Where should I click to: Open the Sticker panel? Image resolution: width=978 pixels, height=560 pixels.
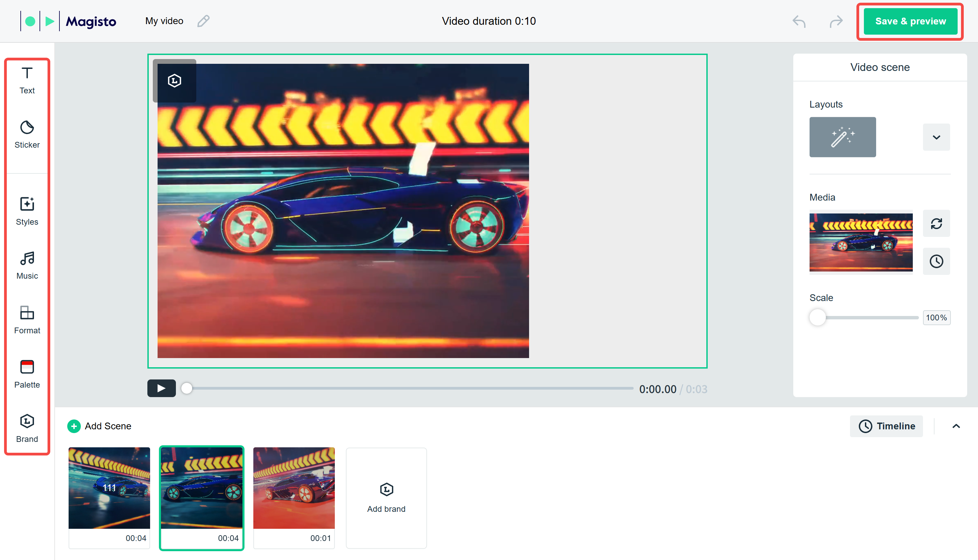coord(27,134)
